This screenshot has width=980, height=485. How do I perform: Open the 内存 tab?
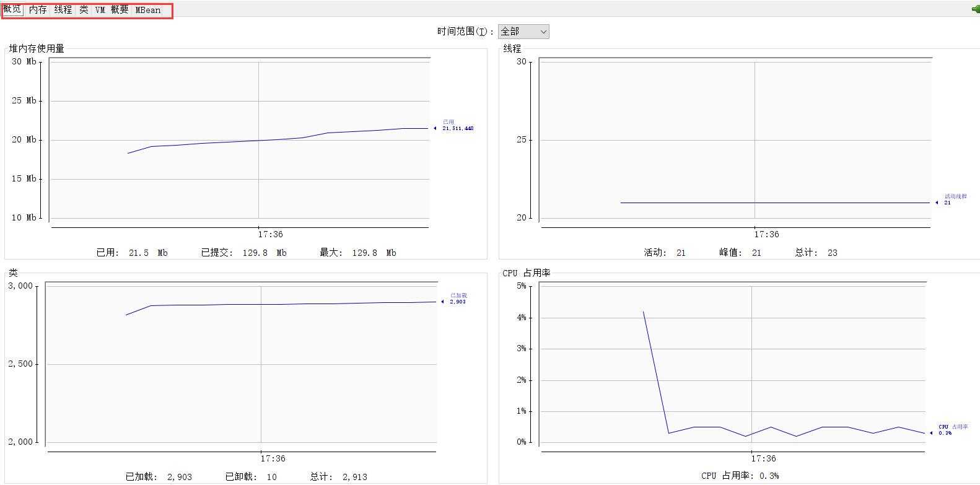38,10
